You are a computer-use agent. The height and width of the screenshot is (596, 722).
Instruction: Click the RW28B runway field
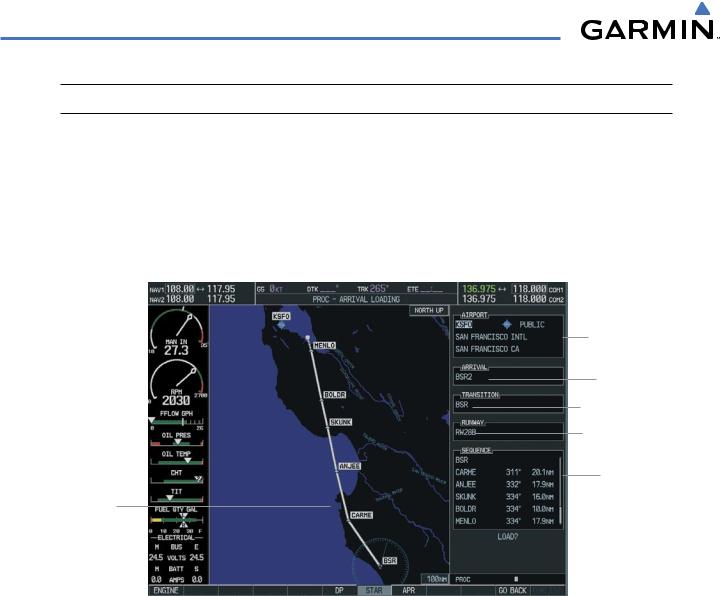[508, 432]
